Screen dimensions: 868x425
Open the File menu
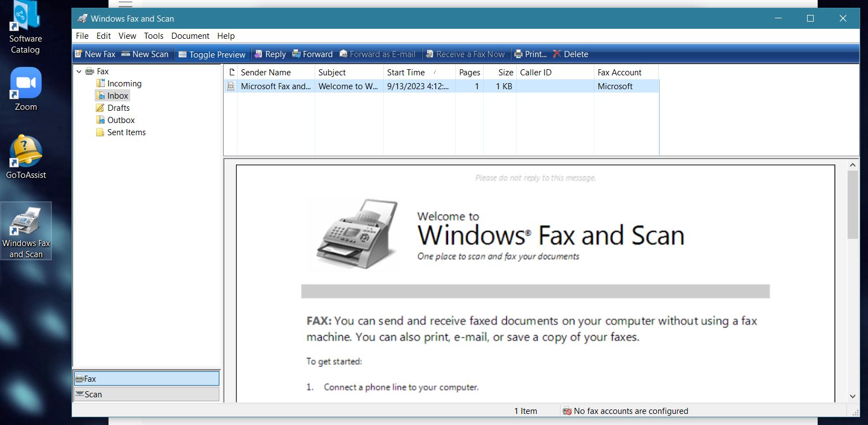click(x=82, y=36)
